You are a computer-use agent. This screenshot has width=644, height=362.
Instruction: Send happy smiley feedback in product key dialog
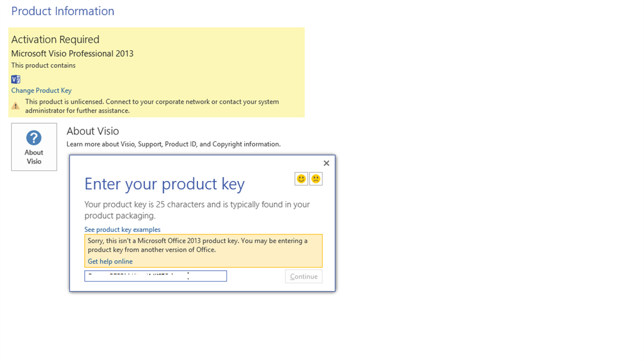301,179
